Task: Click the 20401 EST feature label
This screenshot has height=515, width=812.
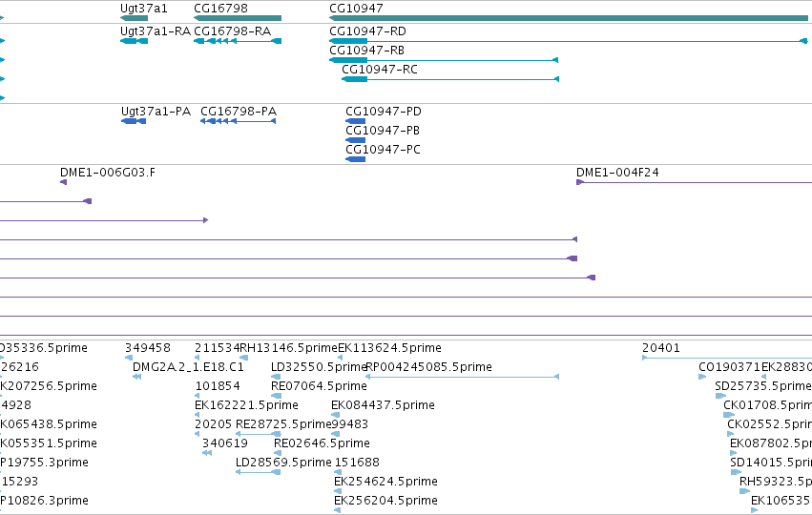Action: pos(661,348)
